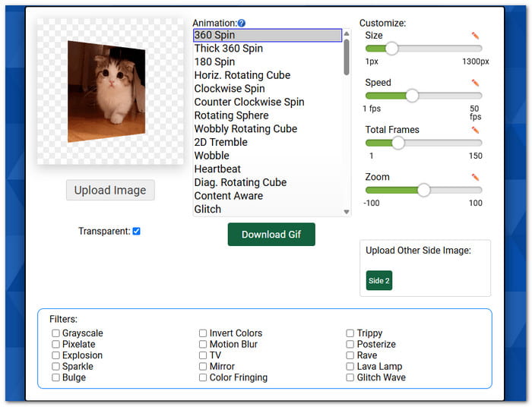Enable the Pixelate filter
The height and width of the screenshot is (407, 532).
(55, 344)
